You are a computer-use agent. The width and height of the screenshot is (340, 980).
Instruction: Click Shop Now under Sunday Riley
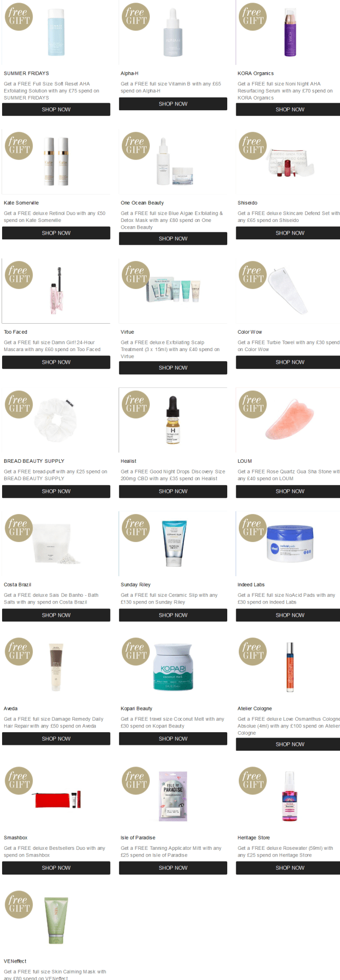coord(173,615)
